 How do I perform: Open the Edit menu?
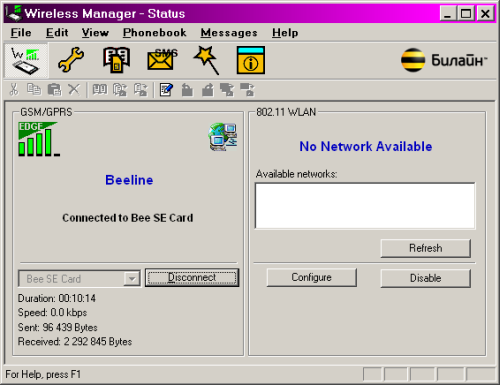tap(57, 33)
